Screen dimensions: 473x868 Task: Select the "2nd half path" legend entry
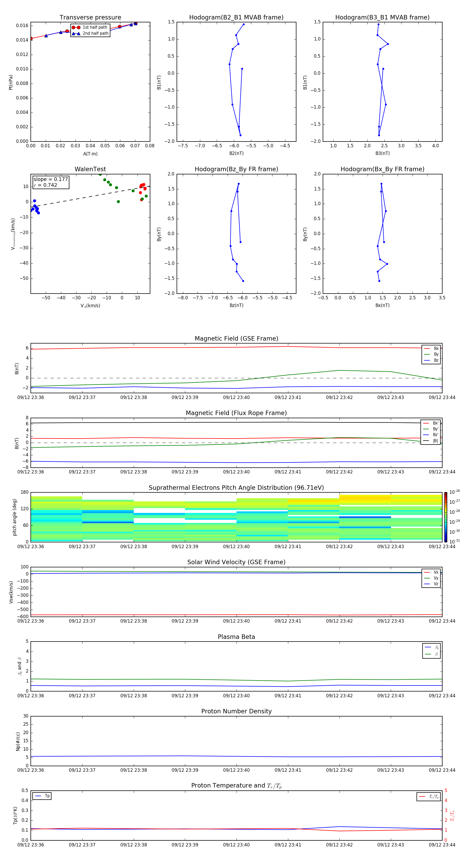(90, 33)
